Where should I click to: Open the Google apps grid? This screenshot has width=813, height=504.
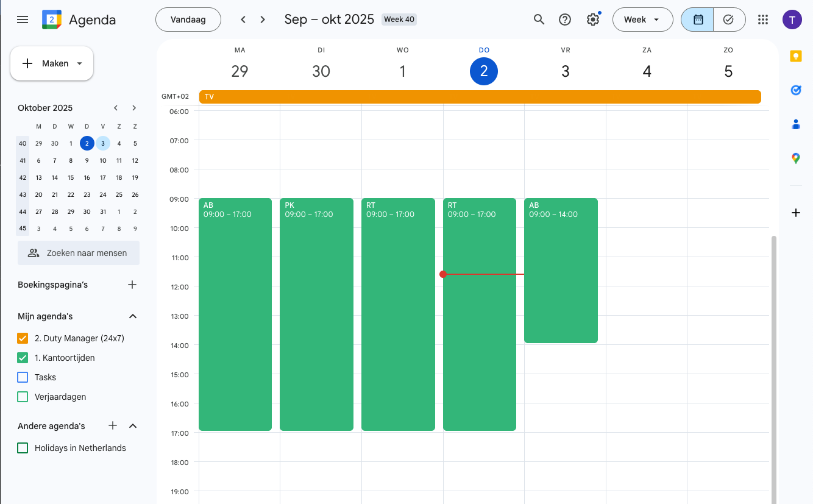[x=762, y=20]
